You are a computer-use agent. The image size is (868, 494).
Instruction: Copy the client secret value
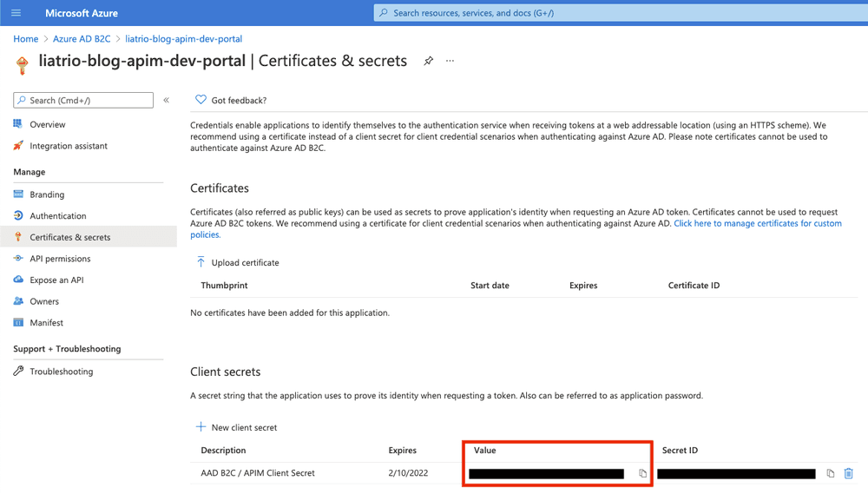[x=642, y=473]
